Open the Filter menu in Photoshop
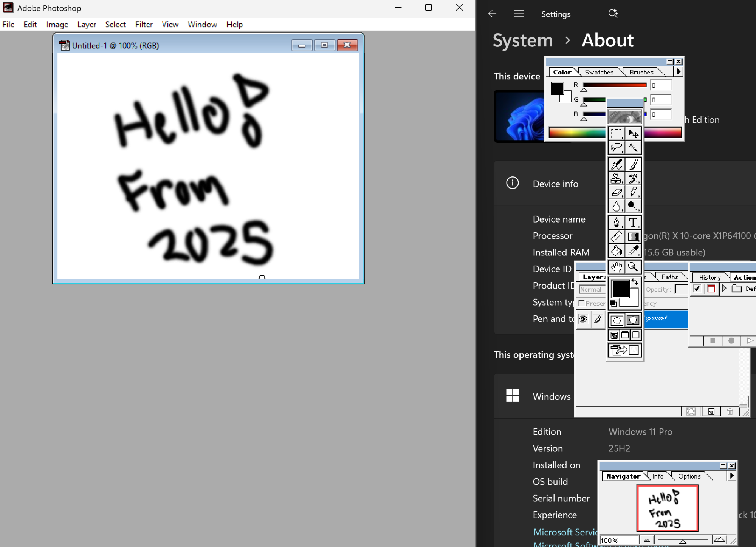This screenshot has height=547, width=756. click(144, 24)
